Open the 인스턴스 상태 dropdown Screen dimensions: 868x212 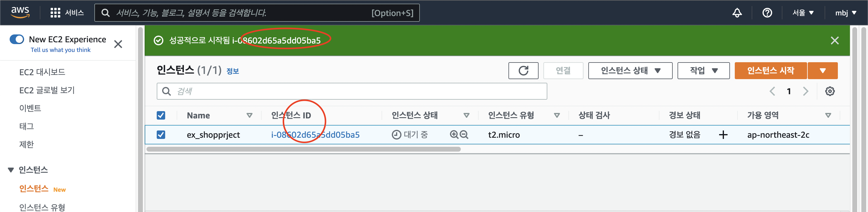[x=630, y=71]
